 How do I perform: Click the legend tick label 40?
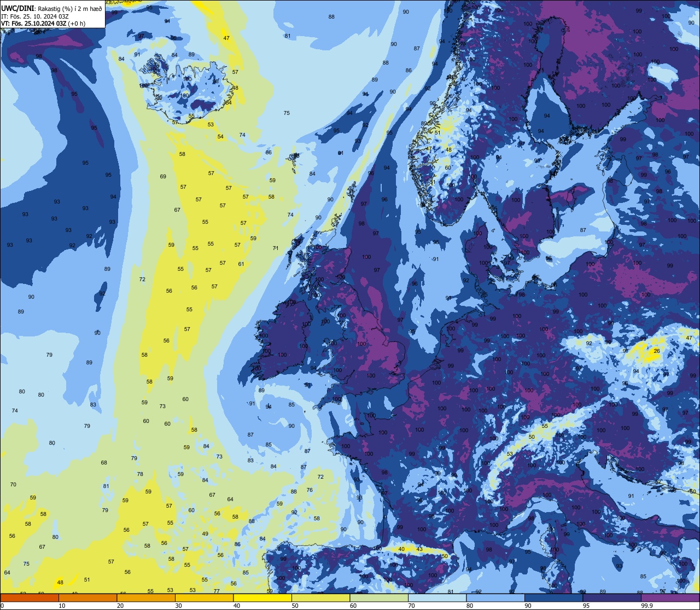point(237,606)
